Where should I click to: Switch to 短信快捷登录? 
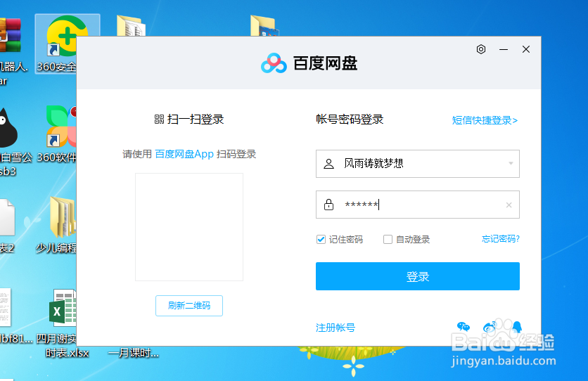(485, 120)
